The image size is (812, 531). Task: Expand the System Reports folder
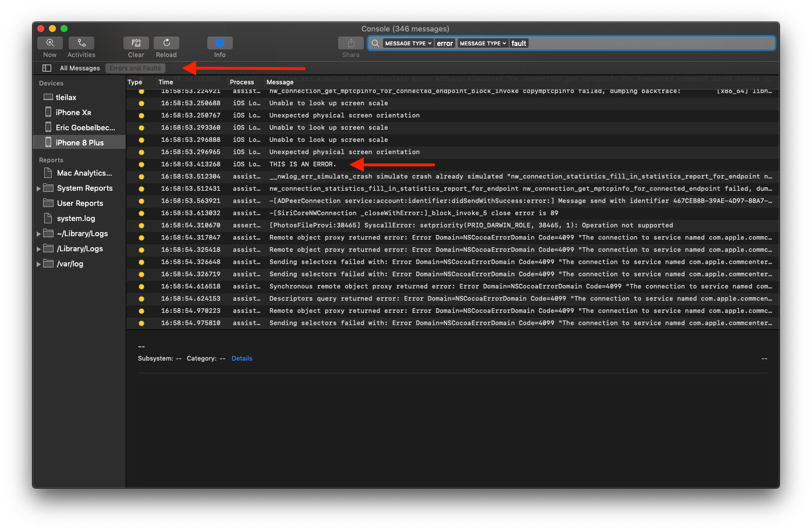click(39, 188)
